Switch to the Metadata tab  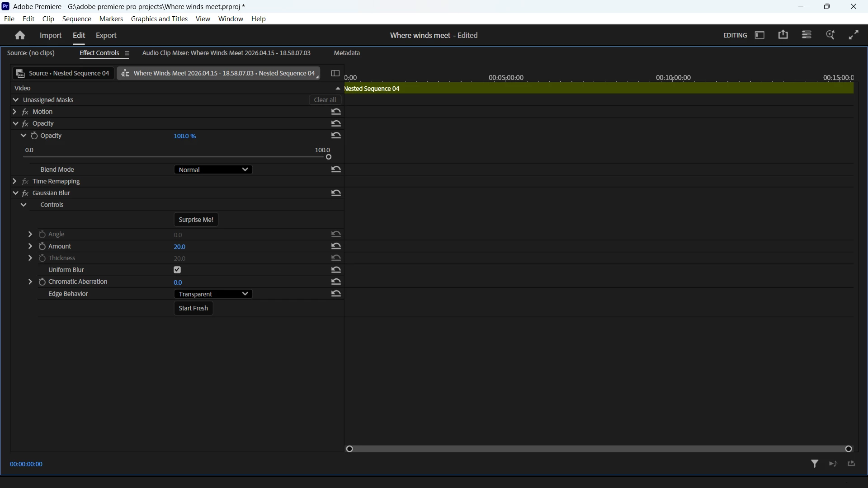[347, 53]
